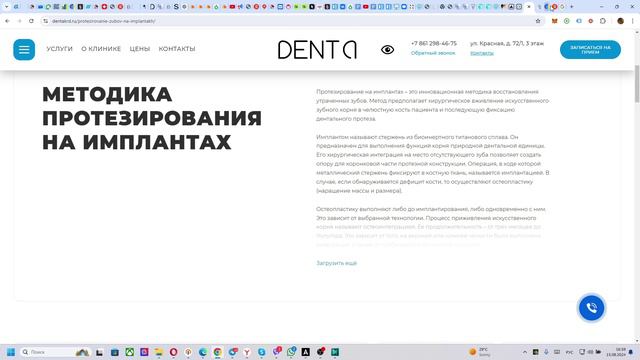Open WhatsApp in taskbar
This screenshot has height=360, width=640.
(x=291, y=352)
